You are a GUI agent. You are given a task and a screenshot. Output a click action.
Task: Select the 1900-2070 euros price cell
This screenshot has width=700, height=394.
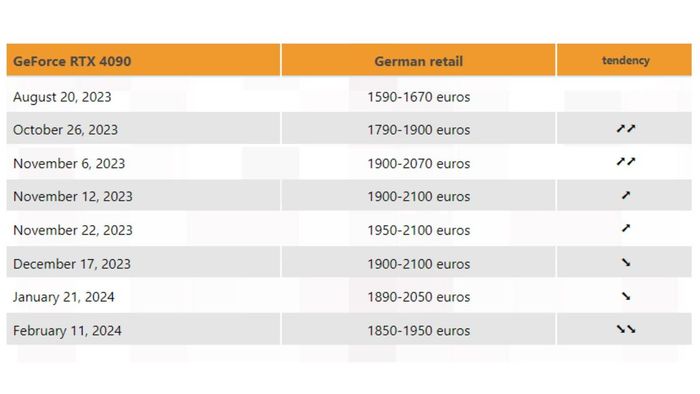(x=418, y=162)
